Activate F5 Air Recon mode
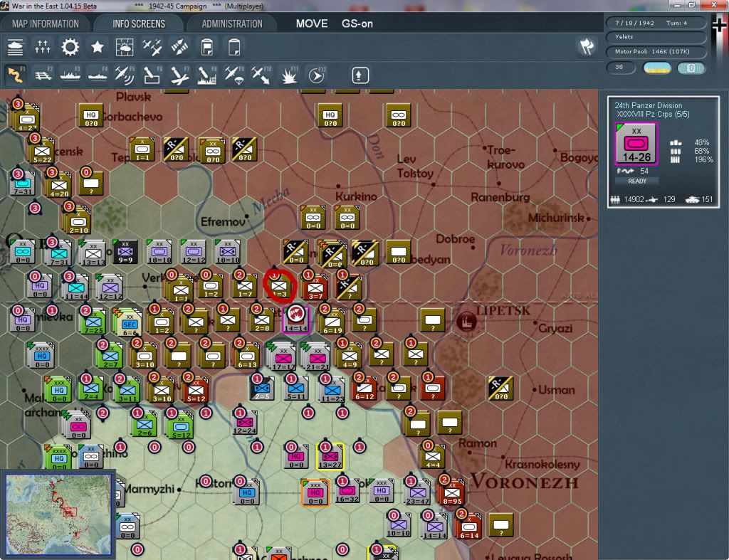Screen dimensions: 729x560 pyautogui.click(x=125, y=75)
